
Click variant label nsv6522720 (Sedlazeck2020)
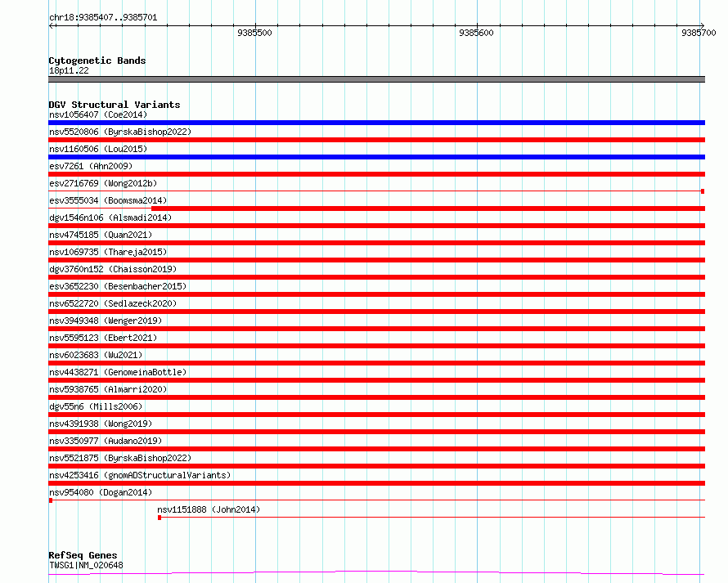[x=113, y=303]
